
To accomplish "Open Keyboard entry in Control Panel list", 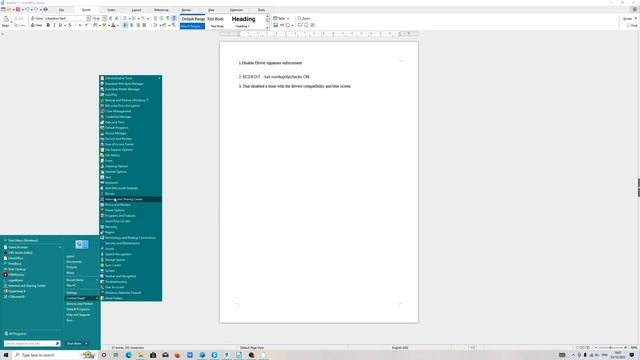I will 131,183.
